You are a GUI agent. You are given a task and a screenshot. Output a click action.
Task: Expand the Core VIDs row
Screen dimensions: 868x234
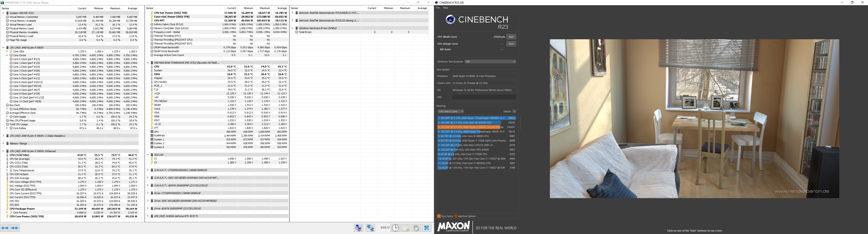coord(7,51)
